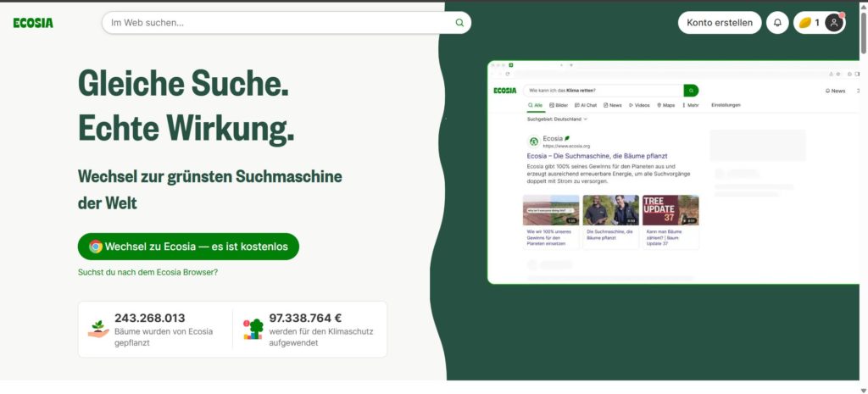868x394 pixels.
Task: Click the 'News' link in preview header
Action: click(835, 91)
